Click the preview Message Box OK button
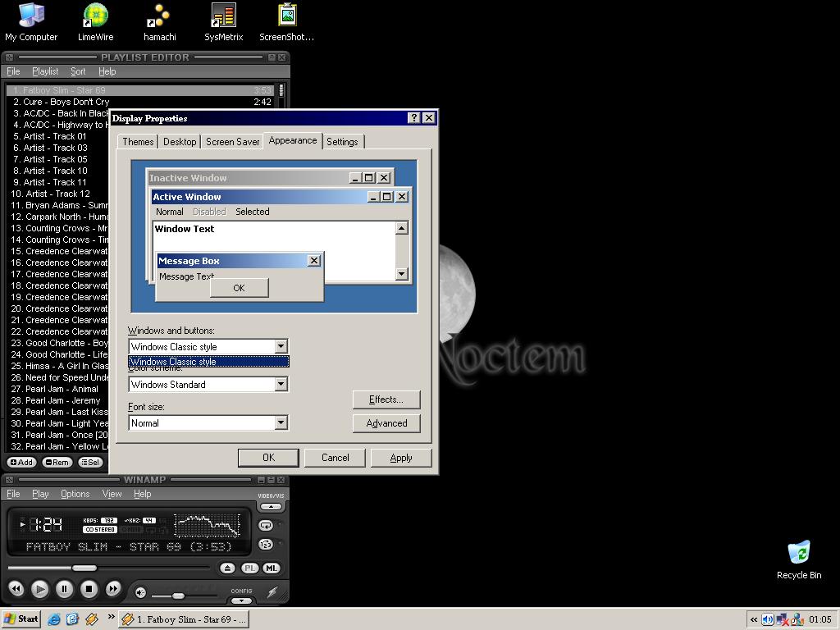Screen dimensions: 840x630 pos(239,288)
